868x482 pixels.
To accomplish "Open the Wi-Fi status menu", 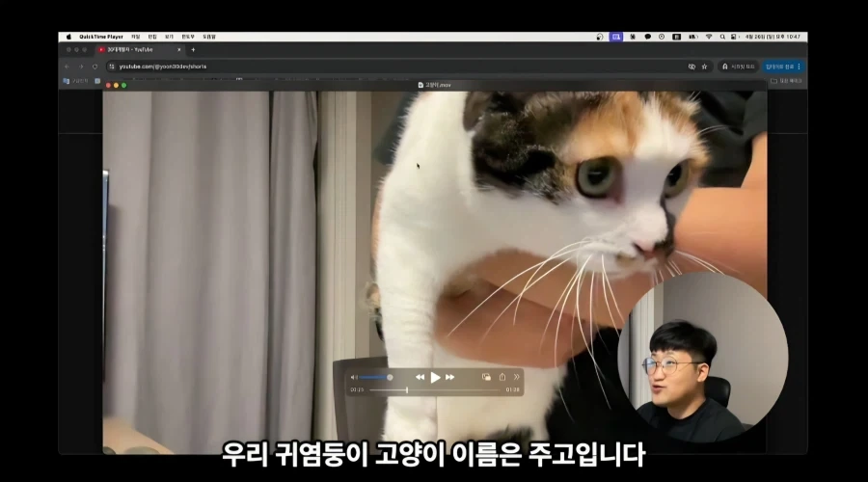I will tap(709, 37).
